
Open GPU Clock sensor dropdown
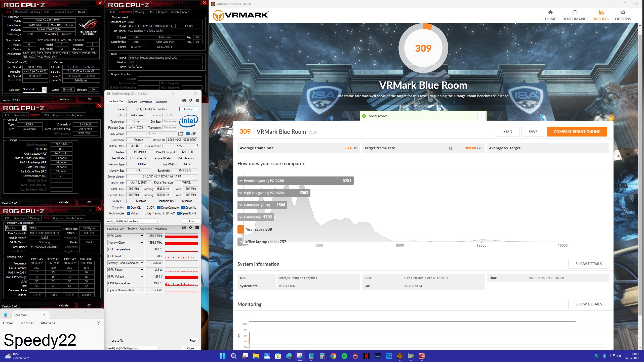click(x=142, y=236)
